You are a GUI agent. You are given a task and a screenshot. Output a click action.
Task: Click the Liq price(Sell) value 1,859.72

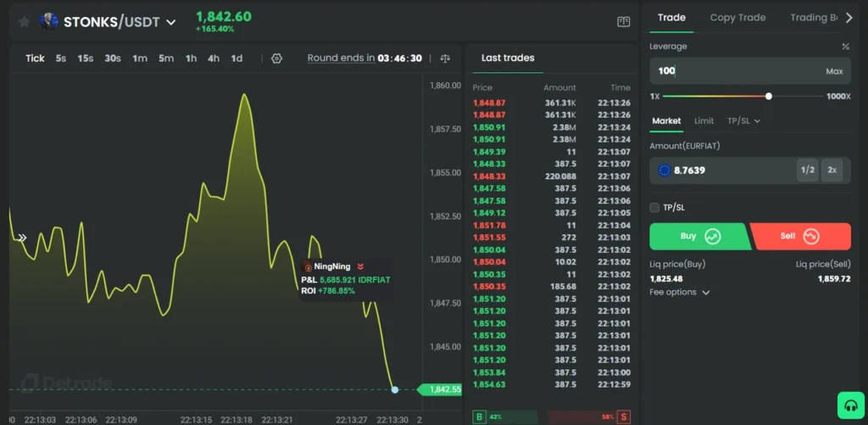[834, 279]
